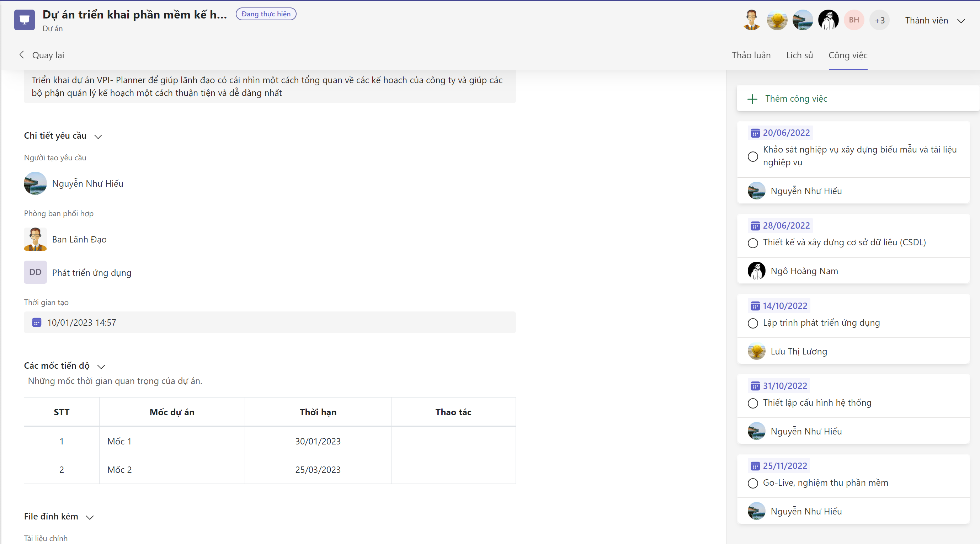Collapse the Chi tiết yêu cầu section
The image size is (980, 544).
coord(98,136)
